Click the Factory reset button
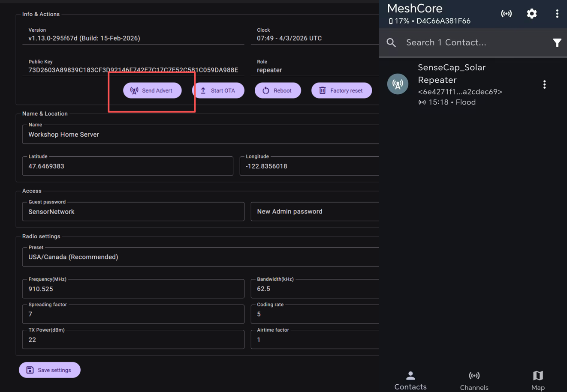Screen dimensions: 567x392 coord(341,90)
